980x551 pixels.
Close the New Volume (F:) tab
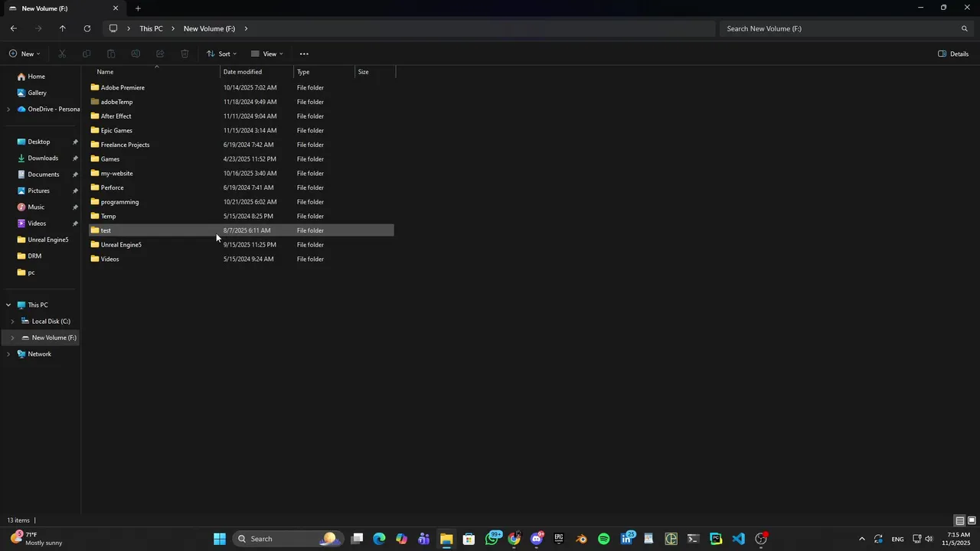pyautogui.click(x=116, y=8)
